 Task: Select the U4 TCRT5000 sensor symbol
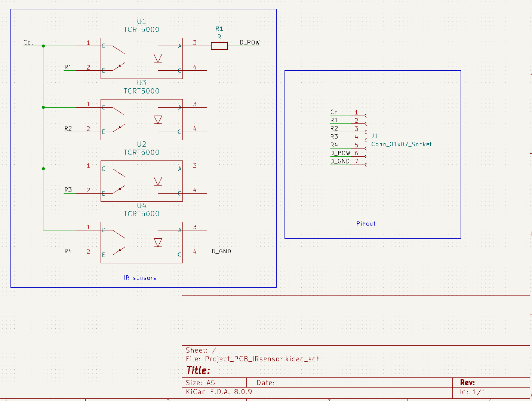point(141,242)
